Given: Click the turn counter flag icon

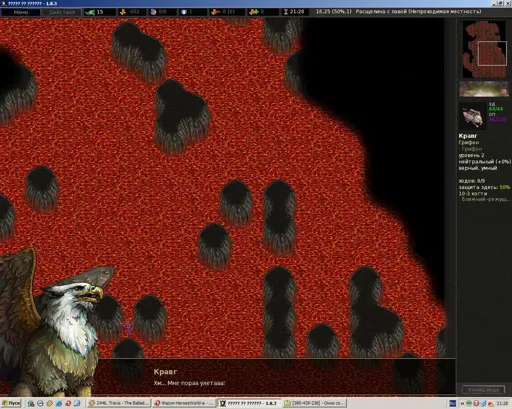Looking at the screenshot, I should [90, 12].
